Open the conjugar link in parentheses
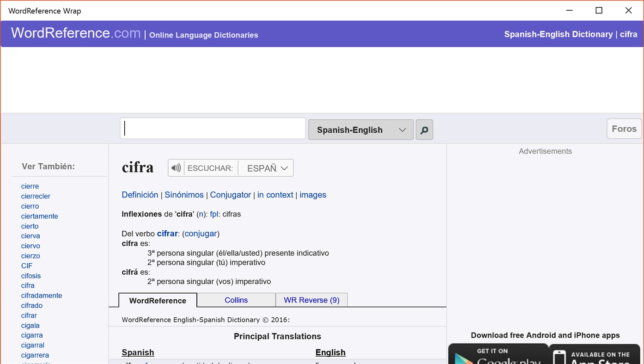644x364 pixels. coord(200,234)
